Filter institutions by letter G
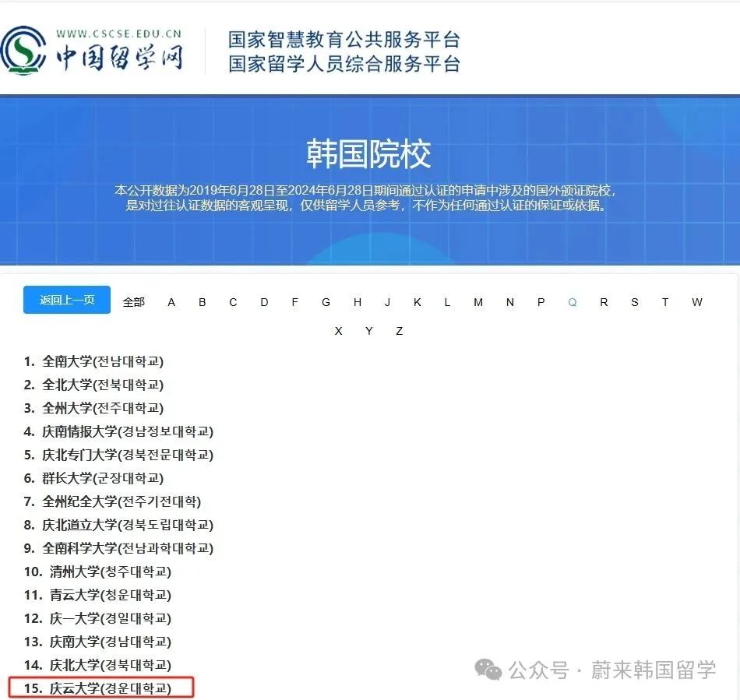 (326, 302)
